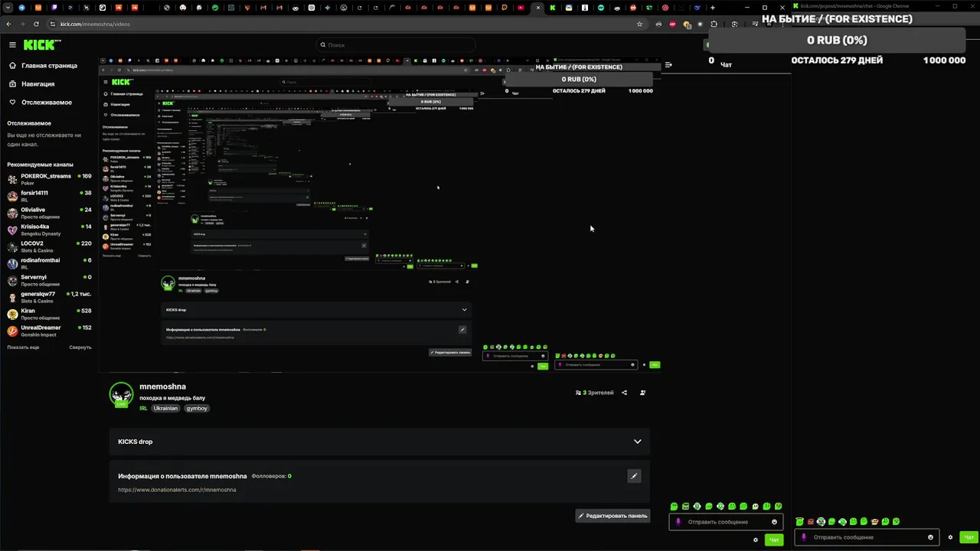Select the gymboy tag
The width and height of the screenshot is (980, 551).
[197, 409]
